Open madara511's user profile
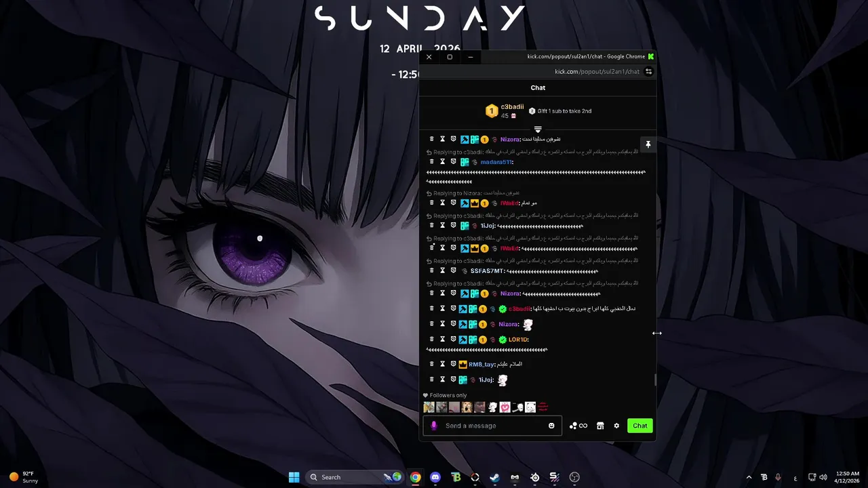868x488 pixels. click(x=496, y=162)
